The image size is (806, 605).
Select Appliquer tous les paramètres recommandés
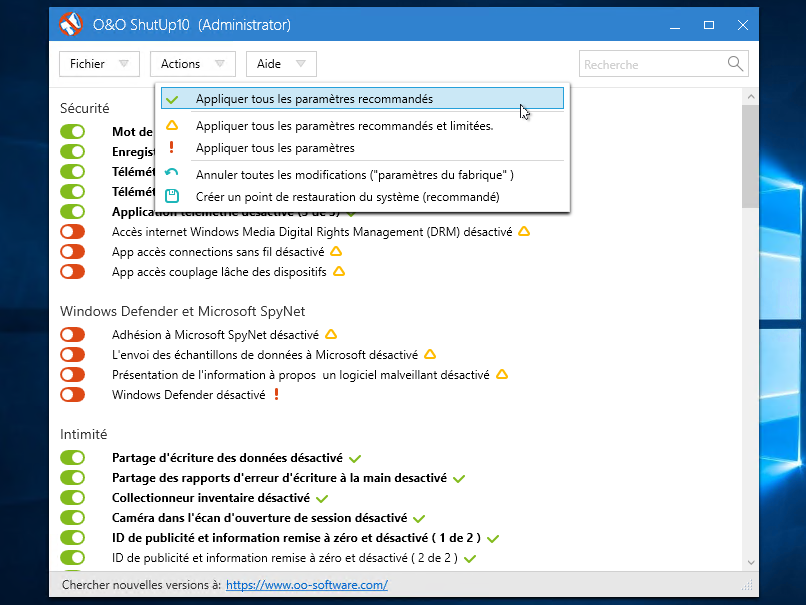point(314,99)
